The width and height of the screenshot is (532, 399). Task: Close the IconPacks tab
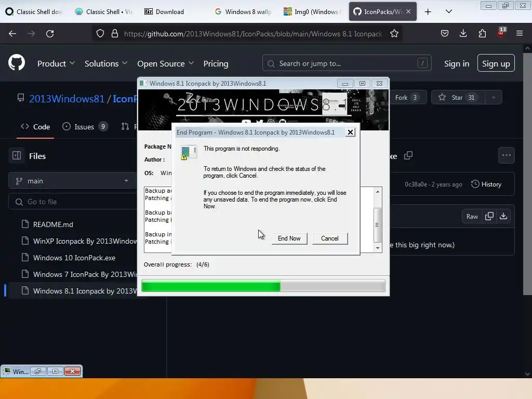click(x=408, y=11)
